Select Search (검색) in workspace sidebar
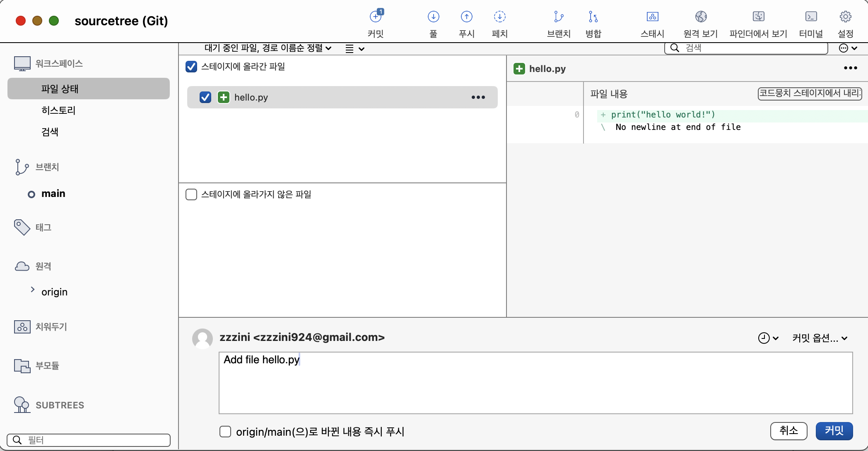Screen dimensions: 868x451 50,132
